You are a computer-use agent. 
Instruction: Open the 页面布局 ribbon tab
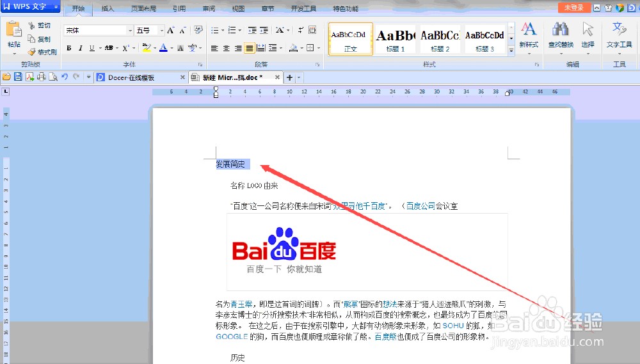pyautogui.click(x=143, y=8)
